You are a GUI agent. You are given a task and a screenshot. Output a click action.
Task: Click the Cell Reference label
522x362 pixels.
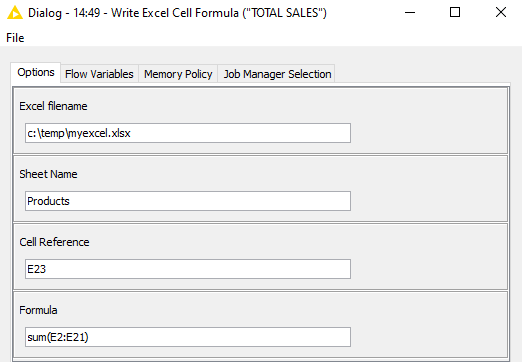click(x=54, y=242)
